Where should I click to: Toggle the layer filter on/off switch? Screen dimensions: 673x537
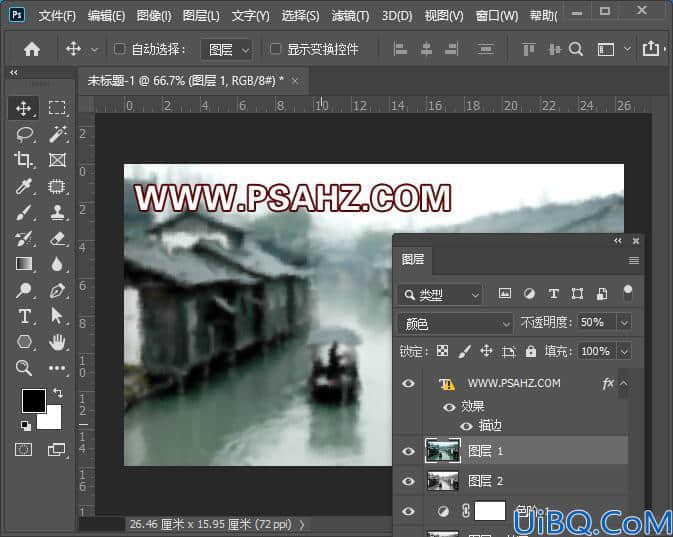pyautogui.click(x=628, y=294)
